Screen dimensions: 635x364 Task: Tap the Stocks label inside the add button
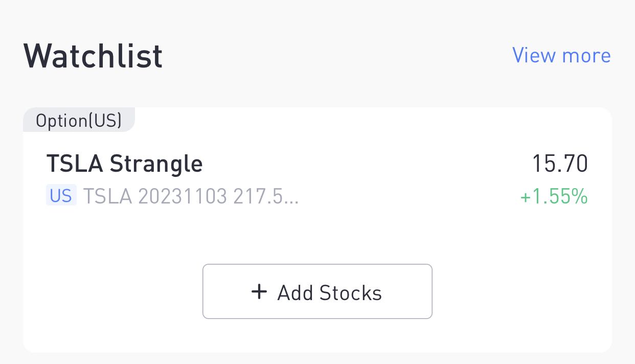coord(350,293)
